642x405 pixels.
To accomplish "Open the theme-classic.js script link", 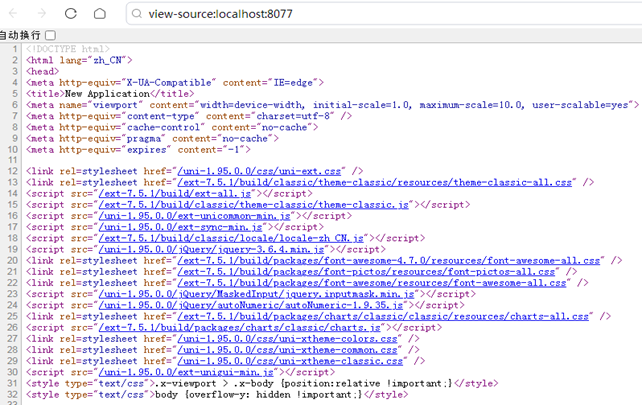I will pos(254,204).
